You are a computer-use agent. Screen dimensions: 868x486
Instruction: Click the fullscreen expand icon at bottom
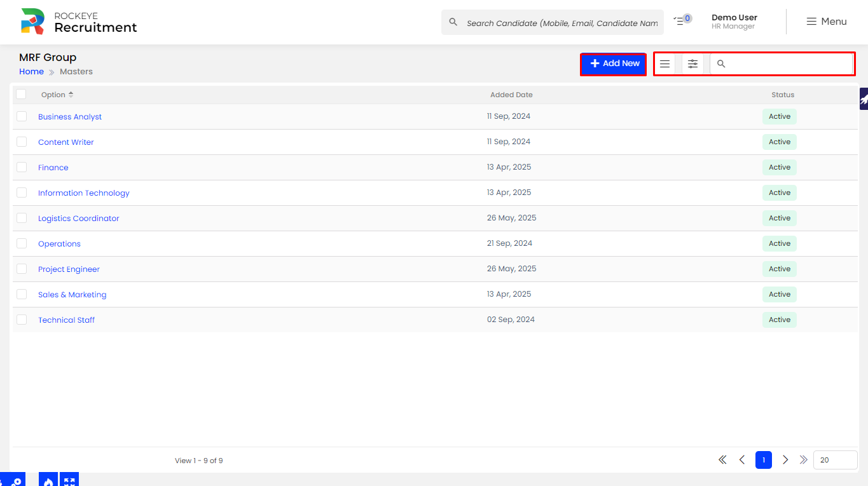tap(70, 481)
